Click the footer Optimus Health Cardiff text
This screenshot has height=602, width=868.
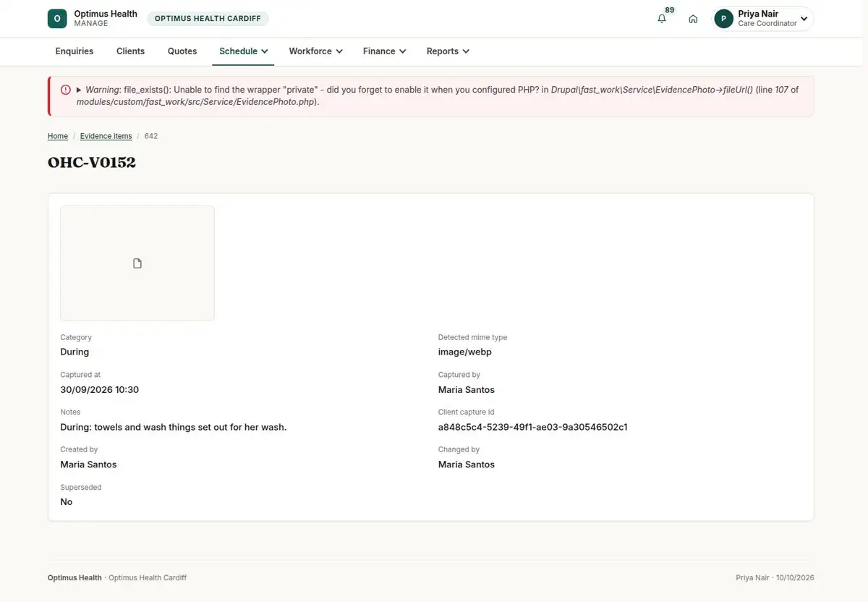pyautogui.click(x=148, y=578)
